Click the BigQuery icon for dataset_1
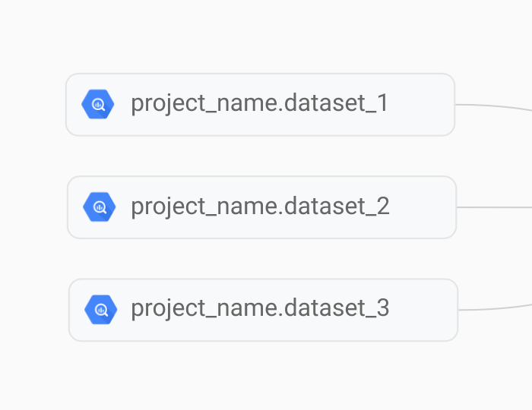The image size is (532, 410). point(98,104)
